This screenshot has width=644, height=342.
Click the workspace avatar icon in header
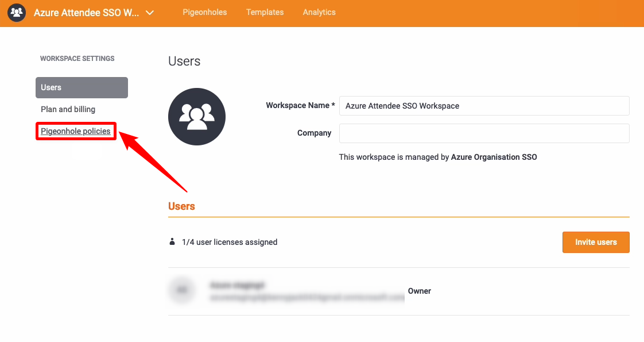(x=17, y=12)
